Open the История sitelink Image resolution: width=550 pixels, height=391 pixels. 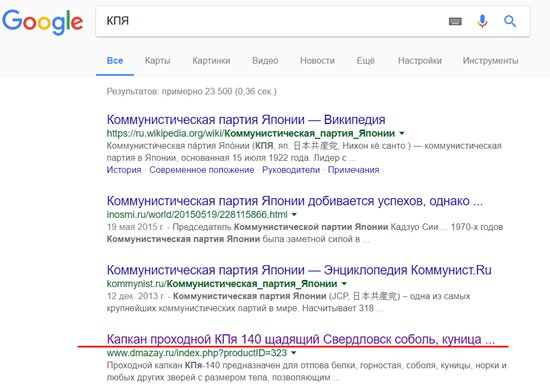pos(124,170)
